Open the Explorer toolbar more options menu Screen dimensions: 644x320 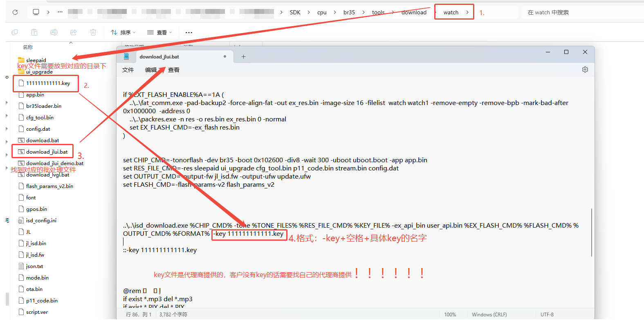tap(189, 32)
